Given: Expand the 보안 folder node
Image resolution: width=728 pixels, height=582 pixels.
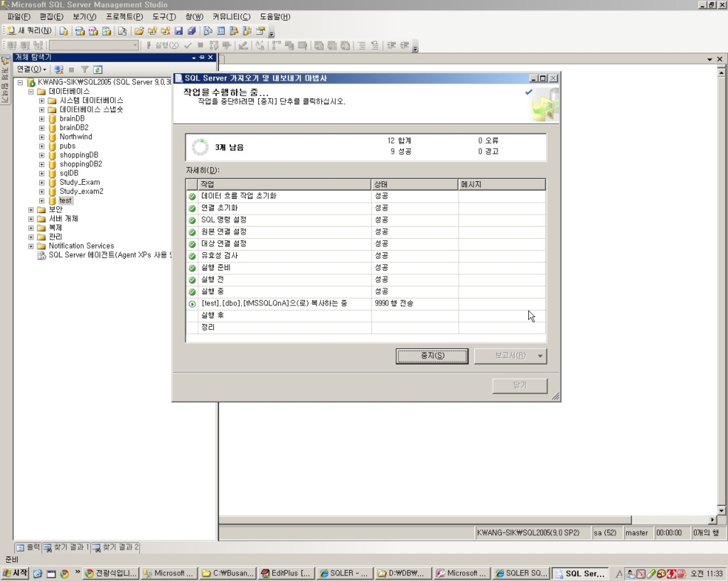Looking at the screenshot, I should tap(31, 210).
